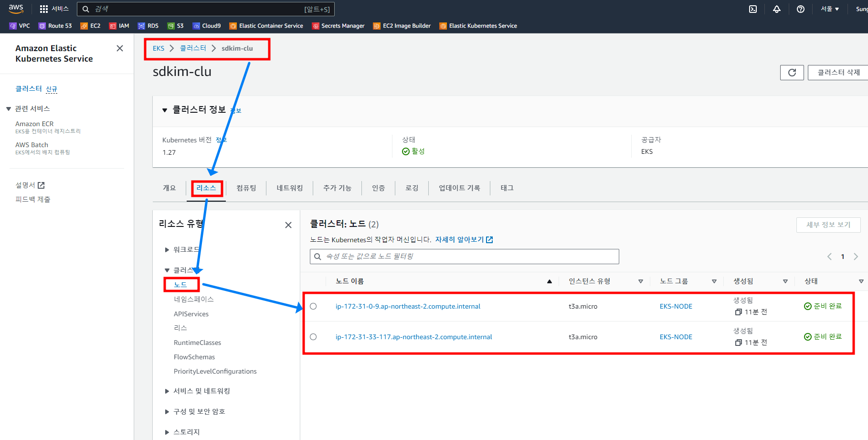Click the node filter search field

(x=465, y=257)
